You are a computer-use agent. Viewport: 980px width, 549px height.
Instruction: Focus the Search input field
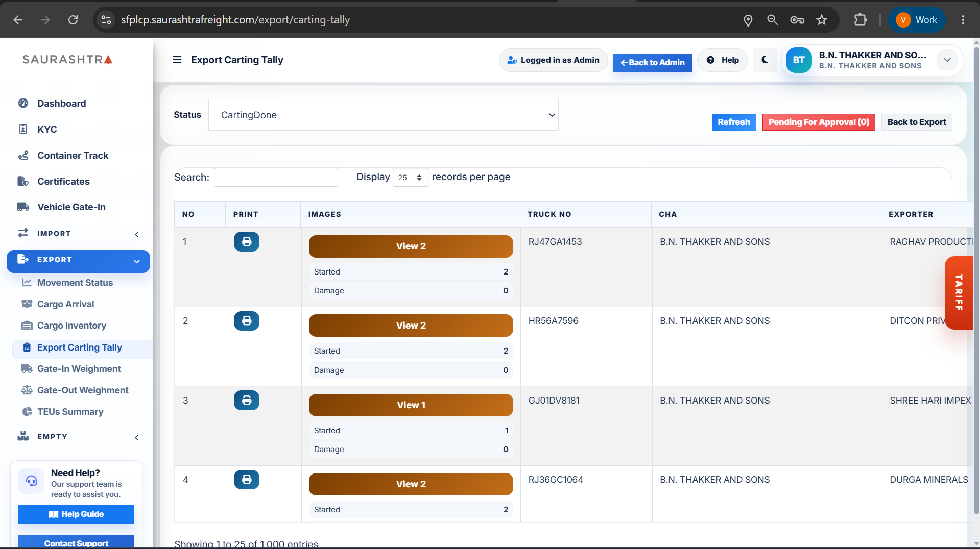coord(276,177)
